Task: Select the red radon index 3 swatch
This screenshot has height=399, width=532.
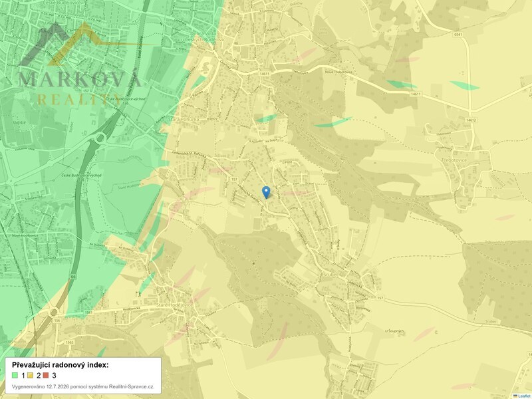Action: (46, 375)
